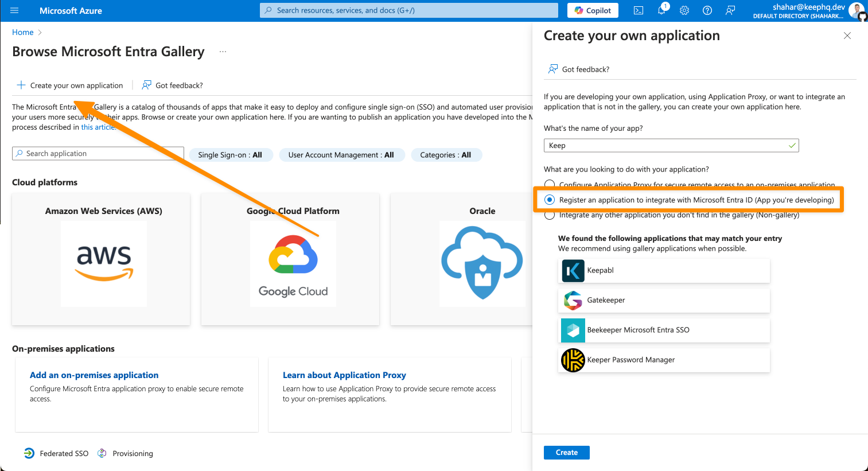Click Create your own application
This screenshot has height=471, width=868.
70,85
